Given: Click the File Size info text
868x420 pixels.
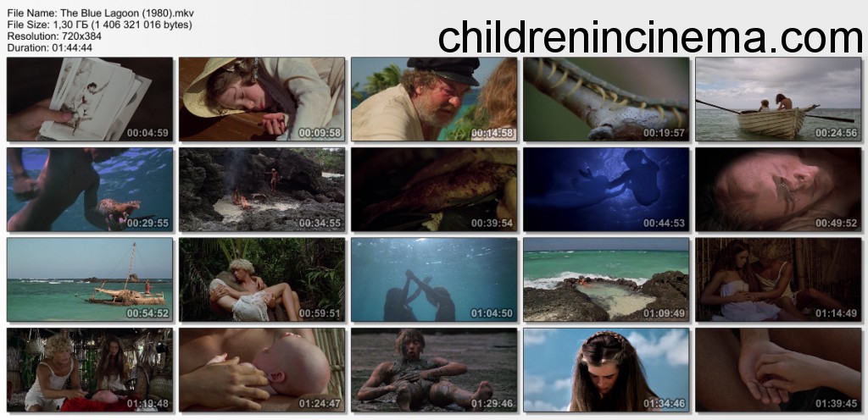Looking at the screenshot, I should 100,25.
